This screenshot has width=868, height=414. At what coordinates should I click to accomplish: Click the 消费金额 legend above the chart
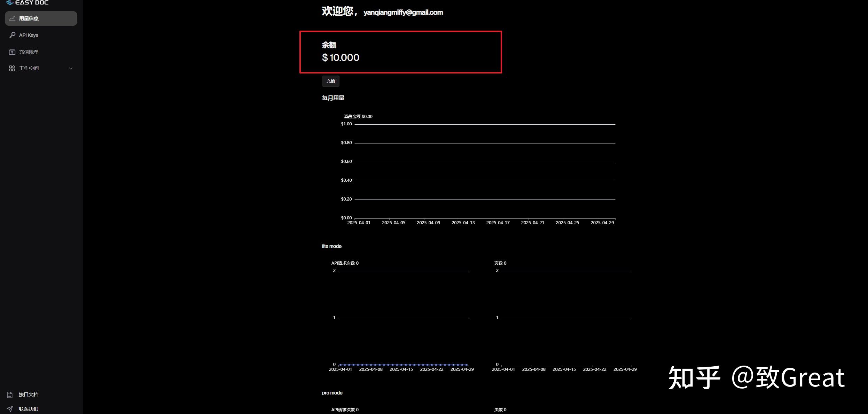358,116
